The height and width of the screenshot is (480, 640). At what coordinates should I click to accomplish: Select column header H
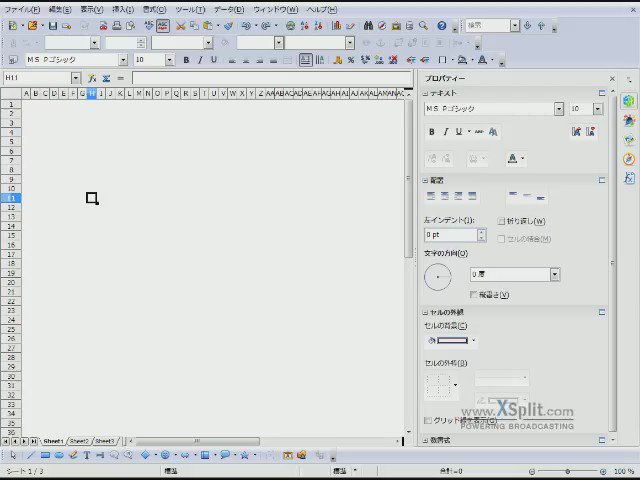click(91, 93)
